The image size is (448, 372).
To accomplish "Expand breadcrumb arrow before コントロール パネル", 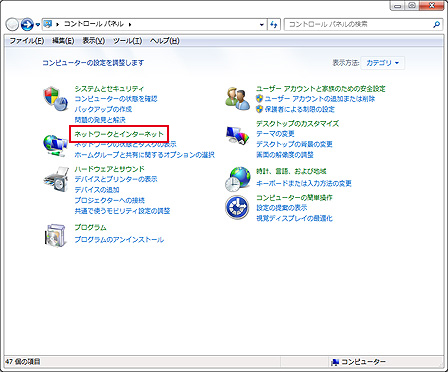I will [58, 24].
